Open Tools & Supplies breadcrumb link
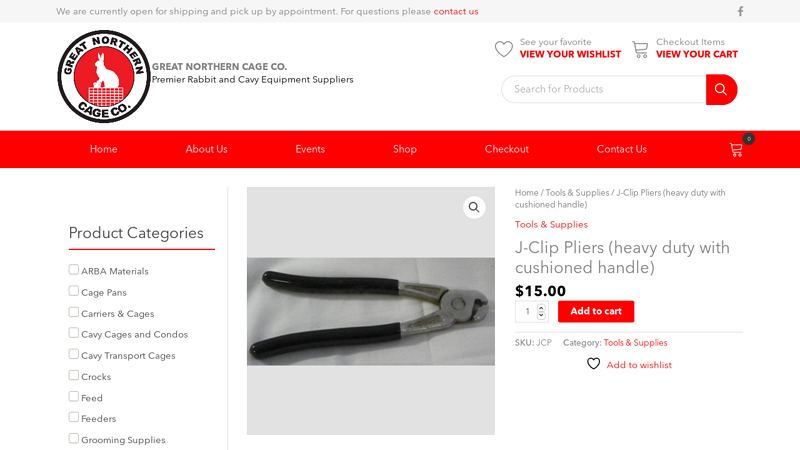 click(577, 193)
